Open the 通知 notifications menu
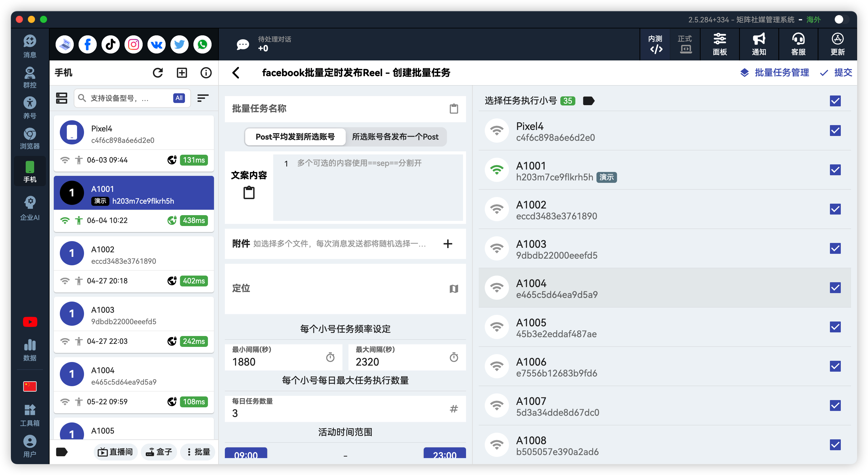This screenshot has width=868, height=475. pos(759,44)
